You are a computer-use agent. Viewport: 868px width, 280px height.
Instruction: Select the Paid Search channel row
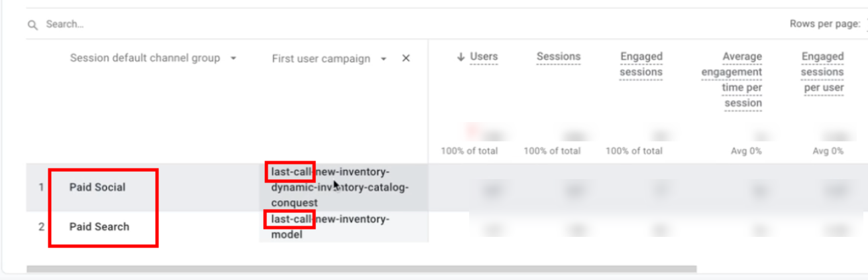[x=99, y=227]
